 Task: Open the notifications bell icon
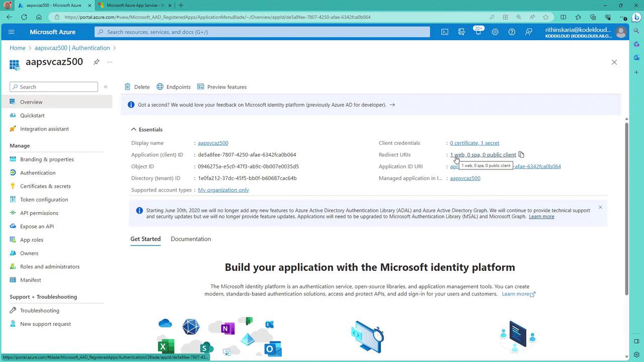(x=478, y=32)
